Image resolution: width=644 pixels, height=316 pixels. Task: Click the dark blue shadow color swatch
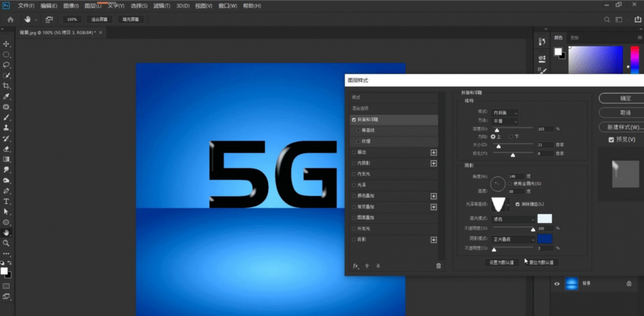point(545,239)
